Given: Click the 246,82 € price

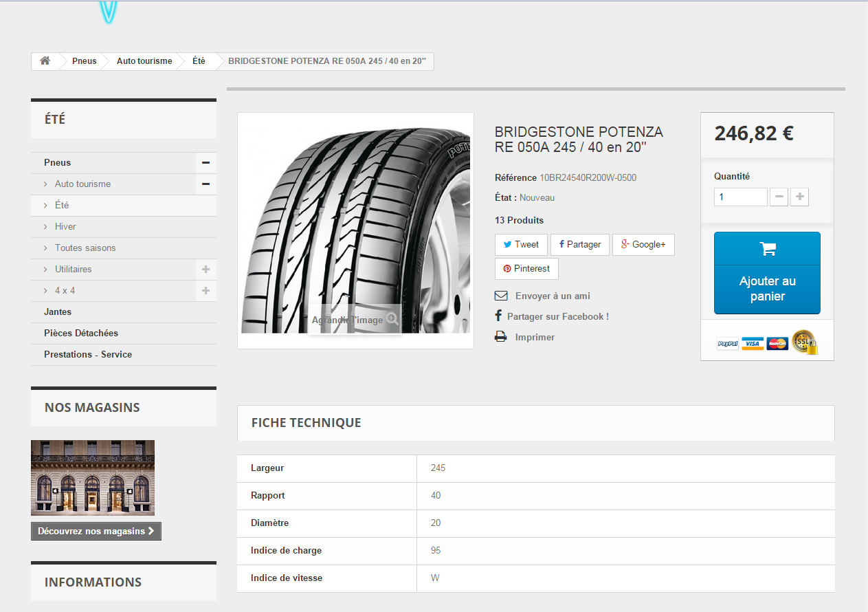Looking at the screenshot, I should pyautogui.click(x=754, y=133).
